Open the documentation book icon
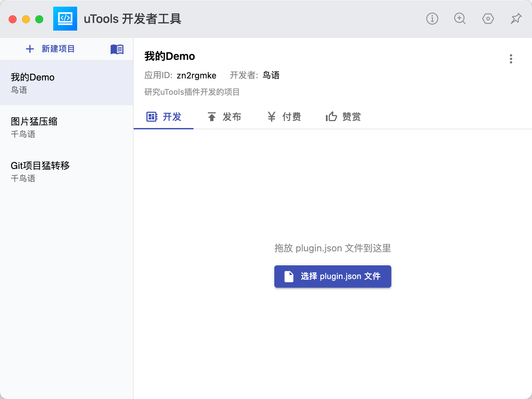The height and width of the screenshot is (399, 532). pos(117,49)
